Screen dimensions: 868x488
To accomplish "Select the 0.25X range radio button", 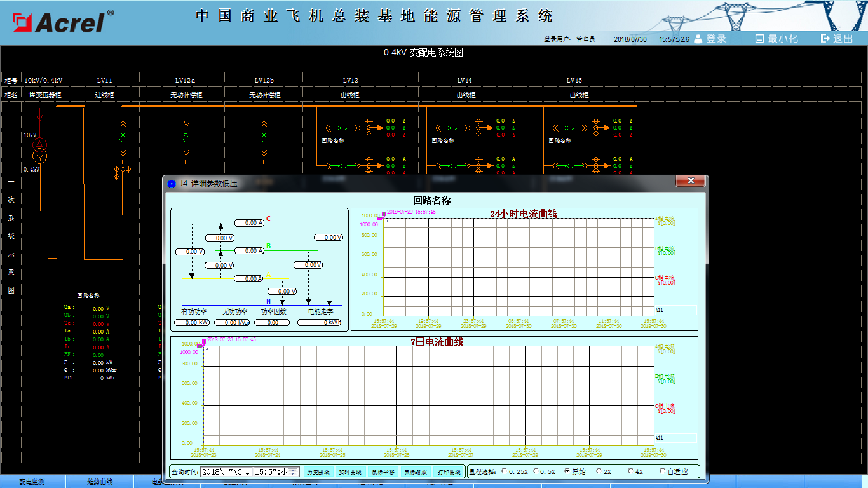I will 505,471.
